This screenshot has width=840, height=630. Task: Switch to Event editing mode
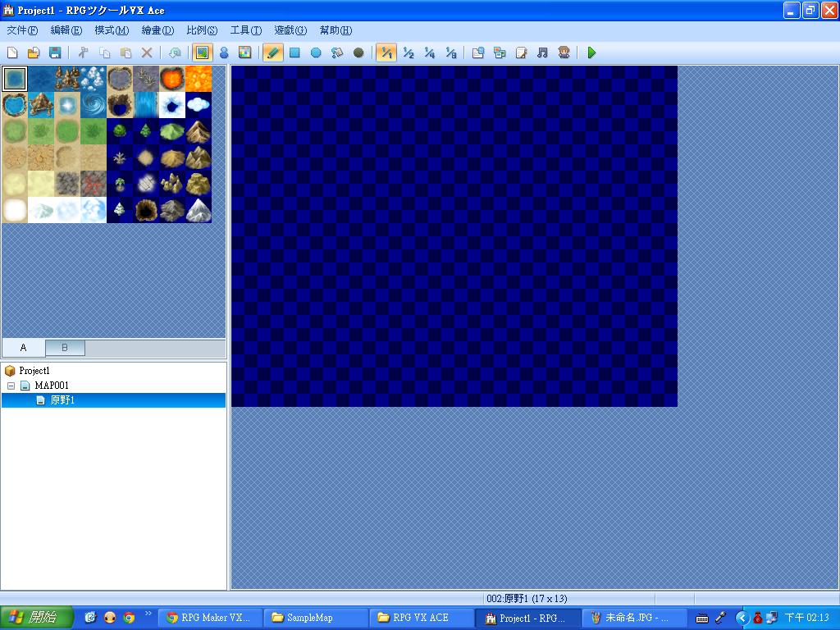point(224,52)
